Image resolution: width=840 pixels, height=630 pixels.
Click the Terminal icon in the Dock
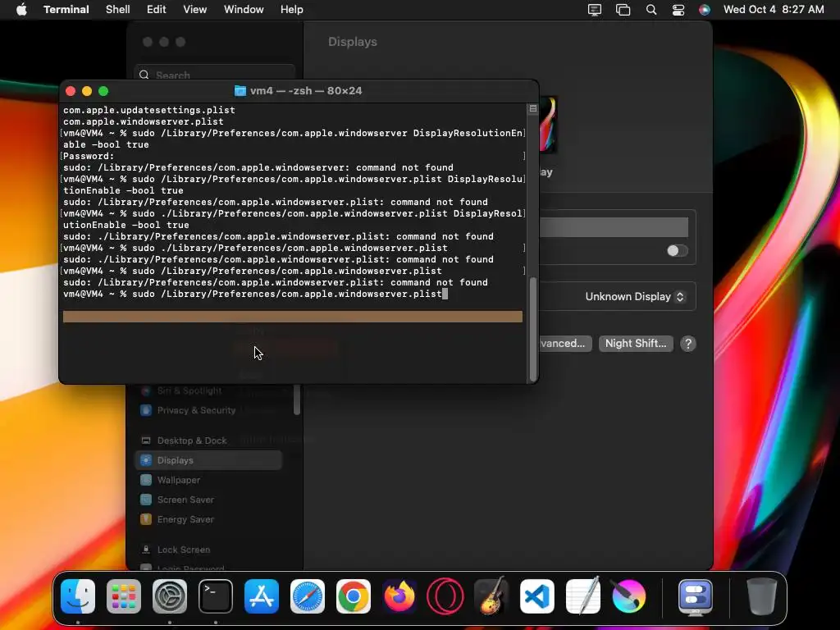coord(216,596)
